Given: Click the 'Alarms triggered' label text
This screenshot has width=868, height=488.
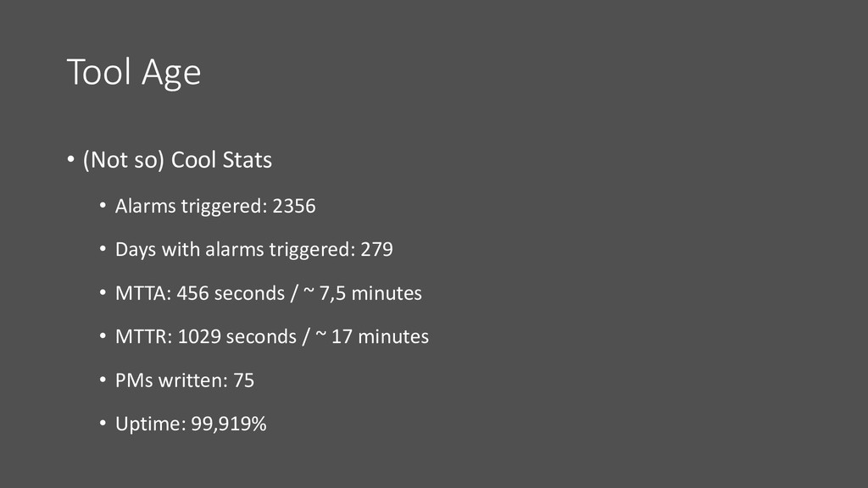Looking at the screenshot, I should pos(191,207).
